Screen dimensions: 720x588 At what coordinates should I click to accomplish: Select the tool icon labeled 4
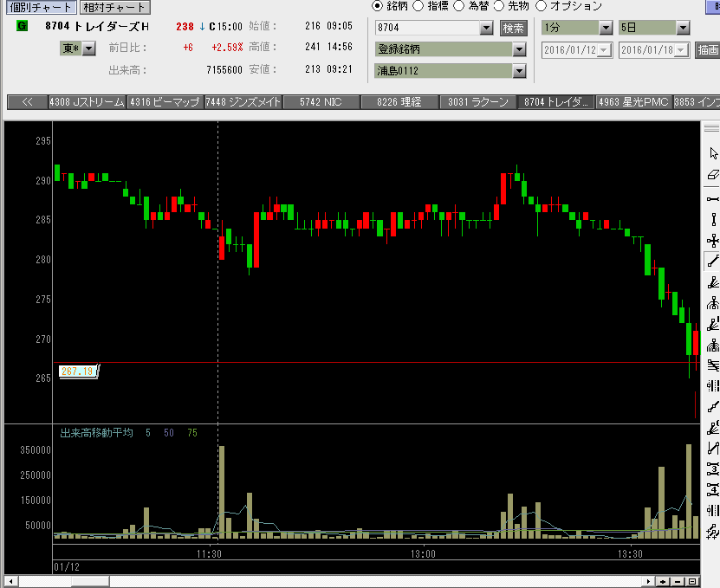[x=713, y=489]
